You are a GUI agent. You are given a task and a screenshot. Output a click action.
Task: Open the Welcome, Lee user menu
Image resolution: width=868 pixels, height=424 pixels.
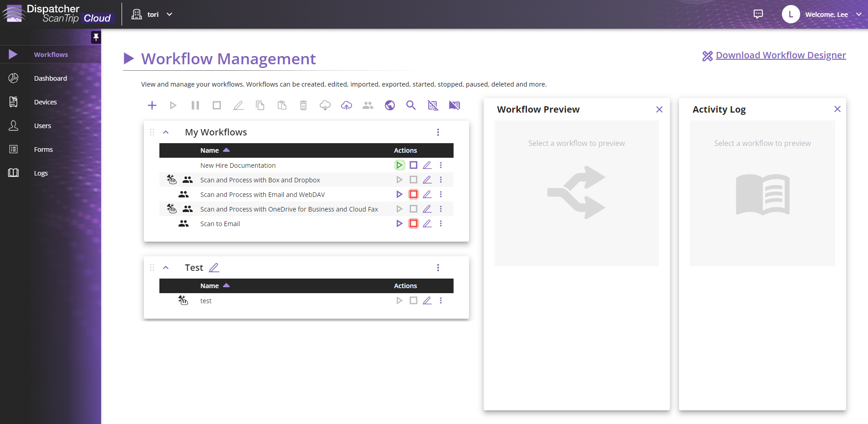(x=822, y=15)
